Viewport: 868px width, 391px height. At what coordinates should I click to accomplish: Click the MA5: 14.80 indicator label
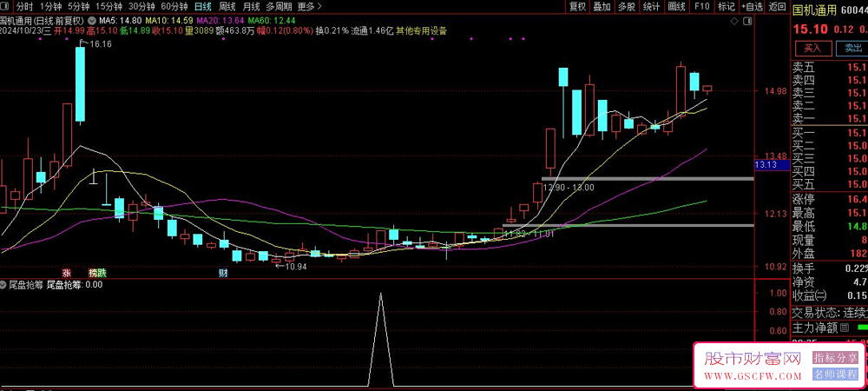tap(120, 21)
